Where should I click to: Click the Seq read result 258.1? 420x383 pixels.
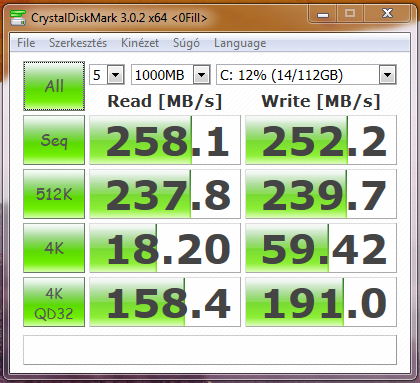point(165,140)
